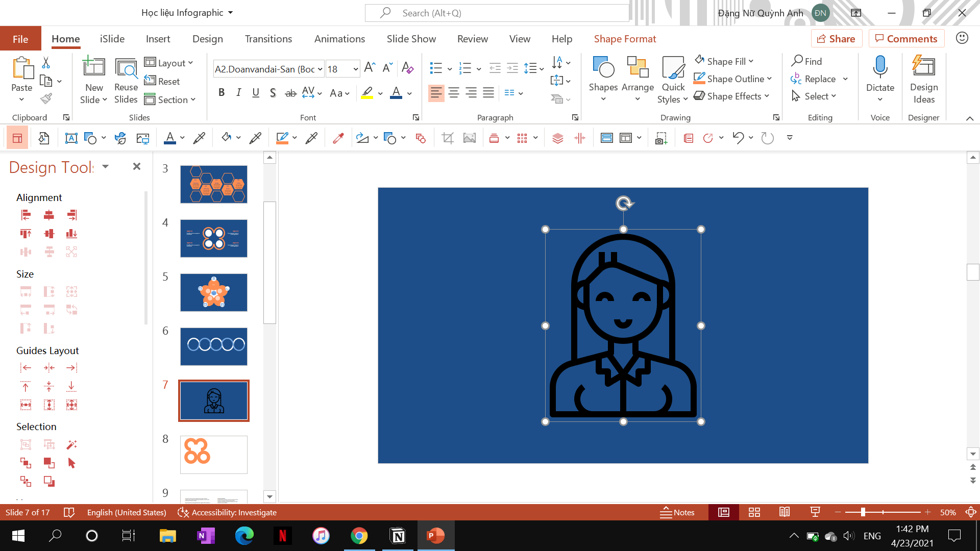The height and width of the screenshot is (551, 980).
Task: Click the eyedropper icon in quick toolbar
Action: tap(338, 138)
